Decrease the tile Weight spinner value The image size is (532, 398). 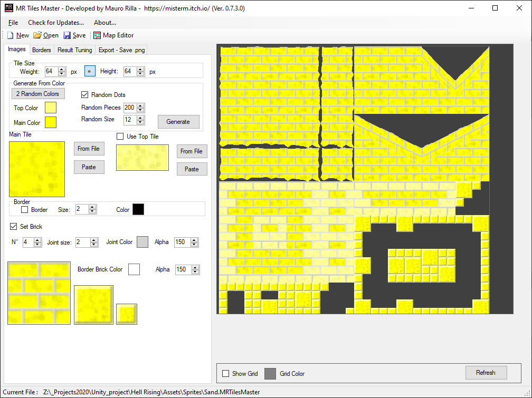click(x=62, y=74)
